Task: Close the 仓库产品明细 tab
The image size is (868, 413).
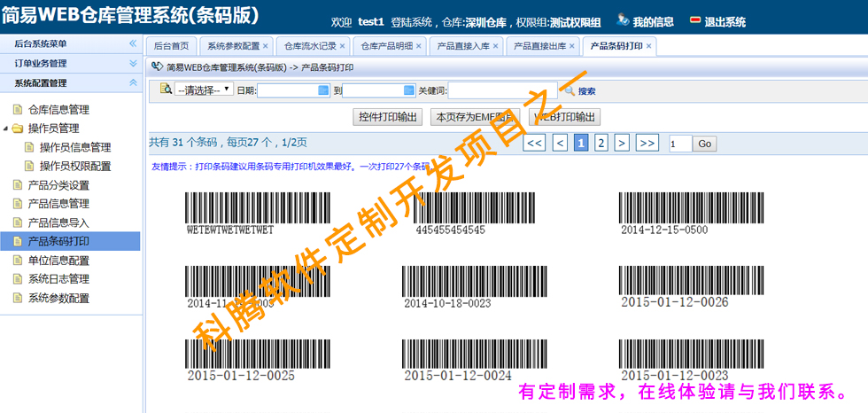Action: pyautogui.click(x=418, y=46)
